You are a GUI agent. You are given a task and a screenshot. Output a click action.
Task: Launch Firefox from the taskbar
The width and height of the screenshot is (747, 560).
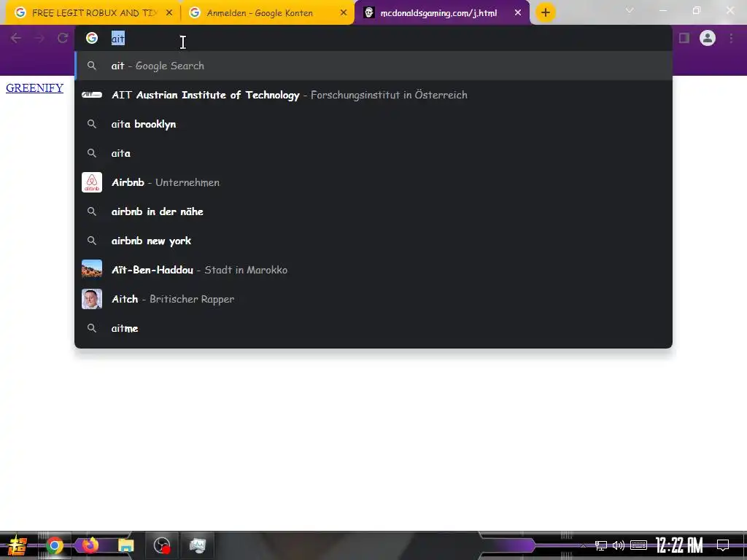[x=90, y=545]
